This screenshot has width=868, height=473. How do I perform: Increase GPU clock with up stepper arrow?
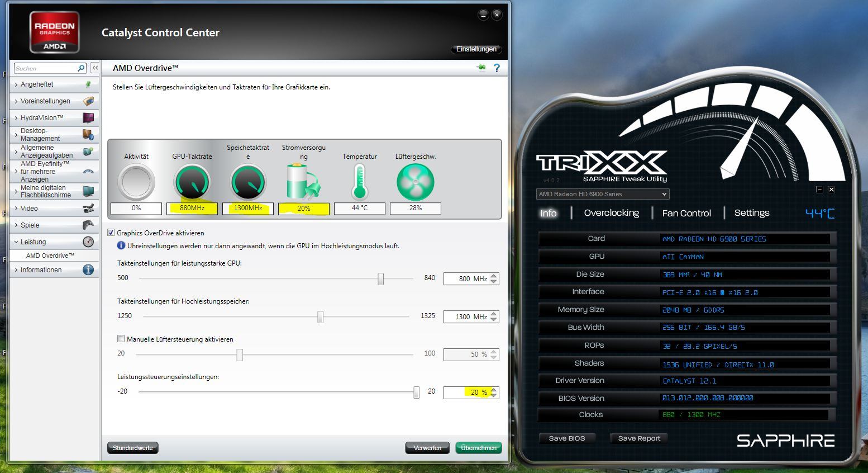494,276
